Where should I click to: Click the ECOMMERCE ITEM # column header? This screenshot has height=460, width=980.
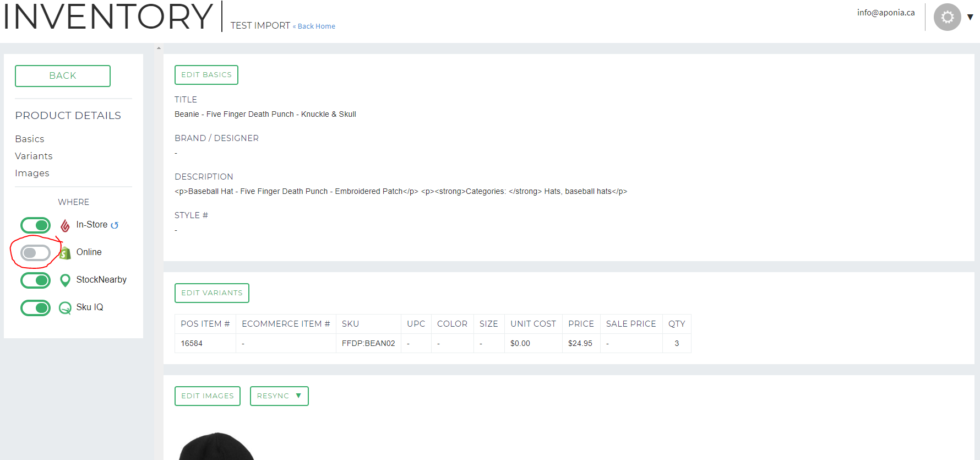pyautogui.click(x=286, y=324)
